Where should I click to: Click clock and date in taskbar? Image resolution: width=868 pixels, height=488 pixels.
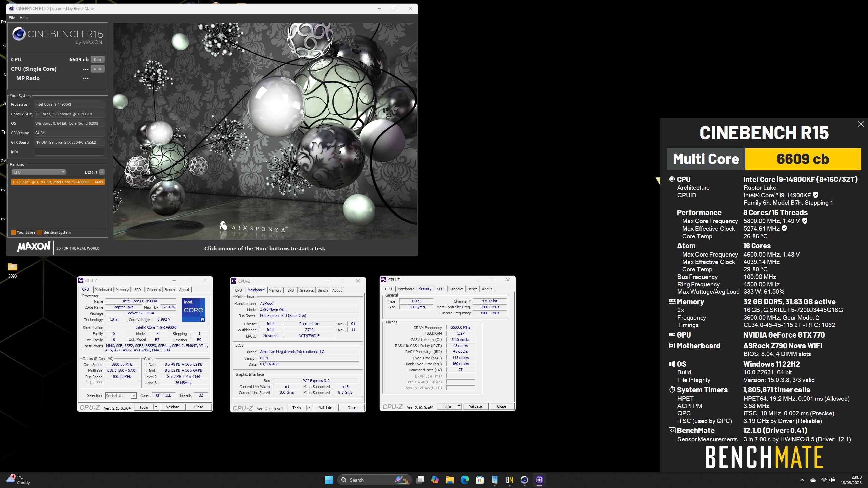[851, 480]
